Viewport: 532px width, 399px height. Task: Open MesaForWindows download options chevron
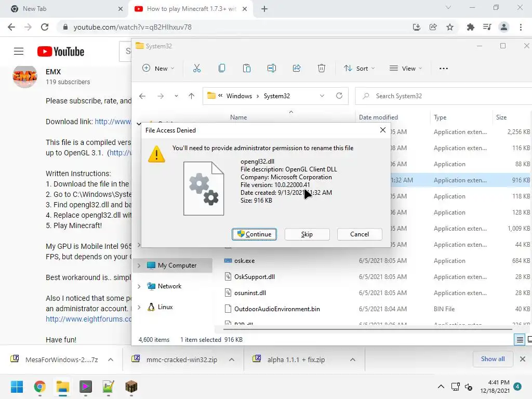tap(111, 360)
